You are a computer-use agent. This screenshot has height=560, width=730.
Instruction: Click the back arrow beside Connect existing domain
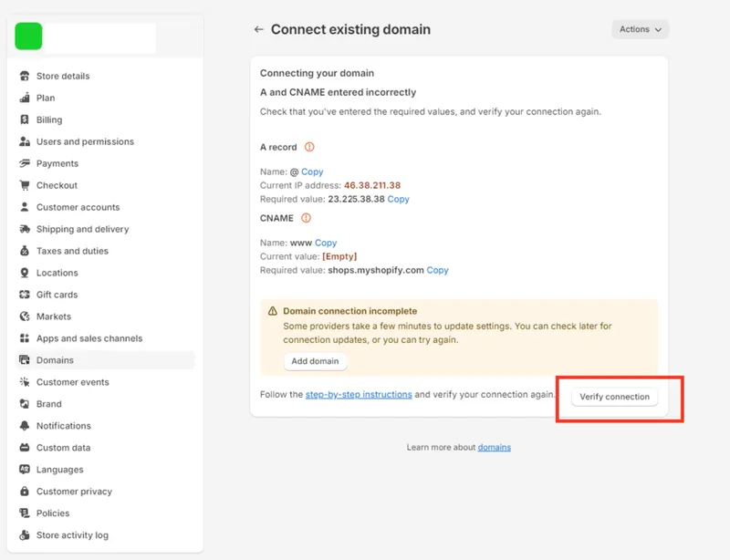point(258,29)
